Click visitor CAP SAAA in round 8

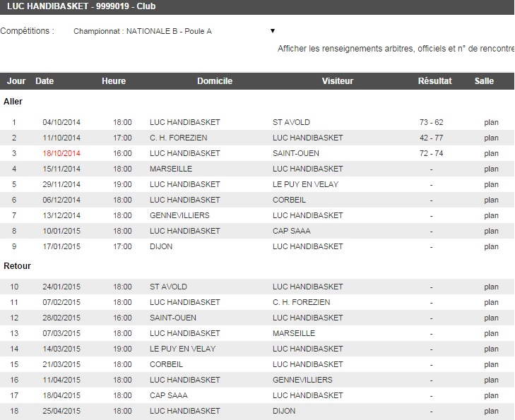coord(291,231)
